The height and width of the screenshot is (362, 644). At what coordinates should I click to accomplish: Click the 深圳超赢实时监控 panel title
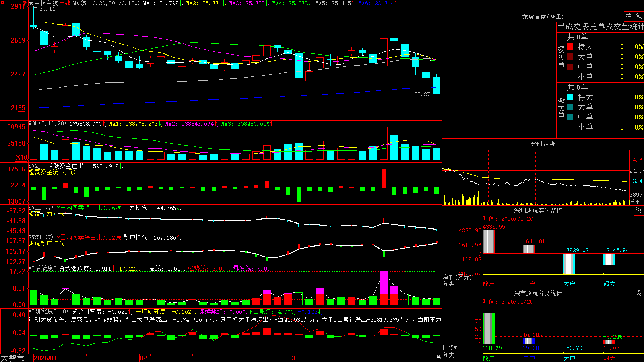coord(538,210)
